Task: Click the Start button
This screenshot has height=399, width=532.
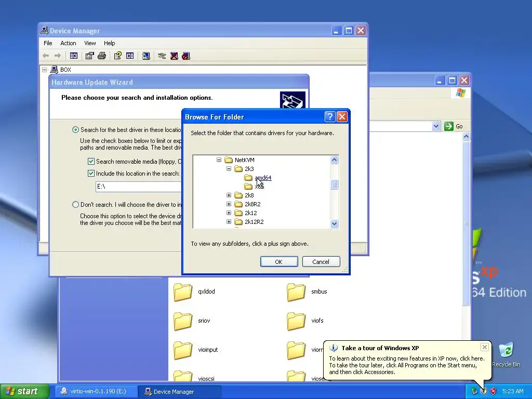Action: click(x=25, y=391)
